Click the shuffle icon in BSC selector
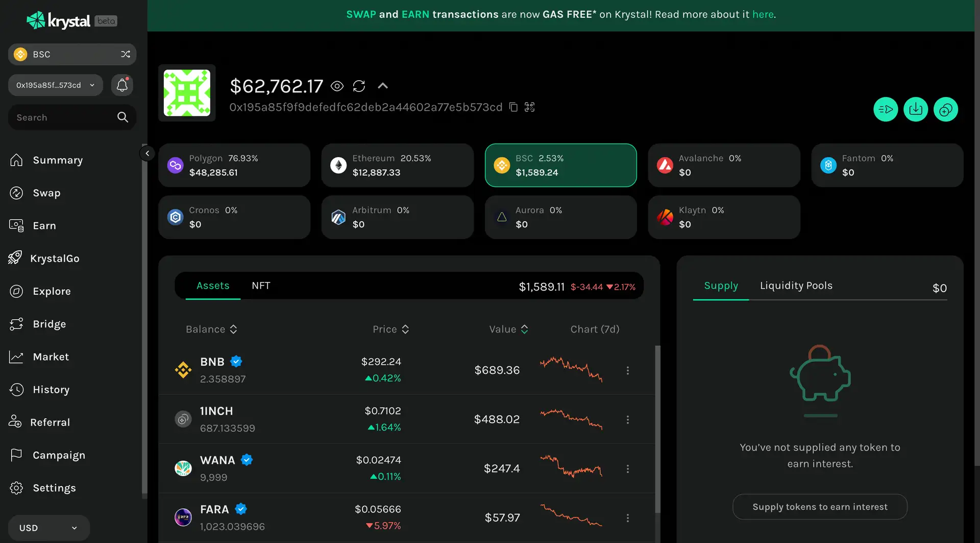Image resolution: width=980 pixels, height=543 pixels. click(x=126, y=54)
